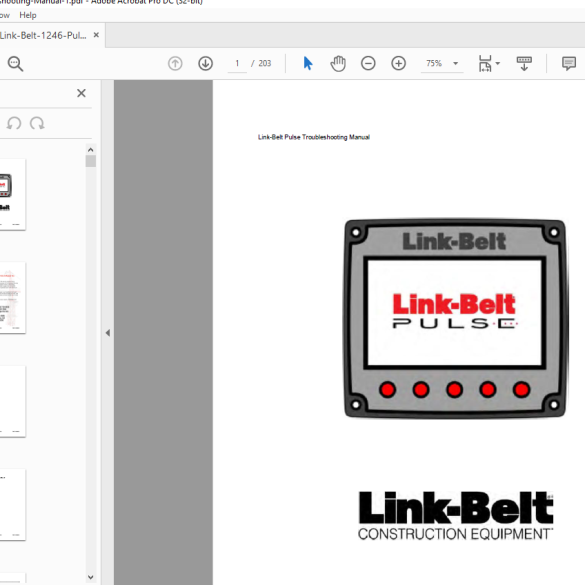Image resolution: width=585 pixels, height=585 pixels.
Task: Close the page thumbnails panel
Action: click(x=81, y=93)
